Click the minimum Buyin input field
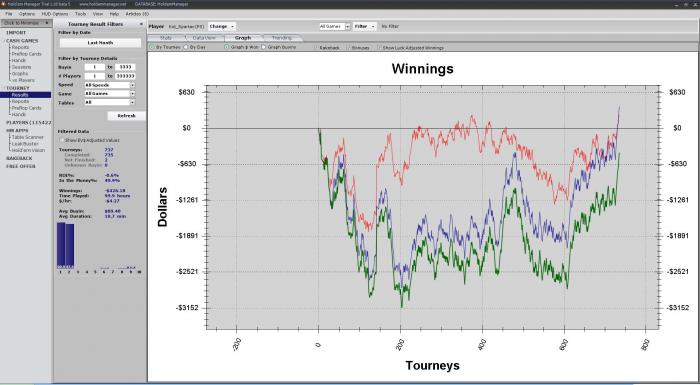Screen dimensions: 700x385 (x=95, y=67)
